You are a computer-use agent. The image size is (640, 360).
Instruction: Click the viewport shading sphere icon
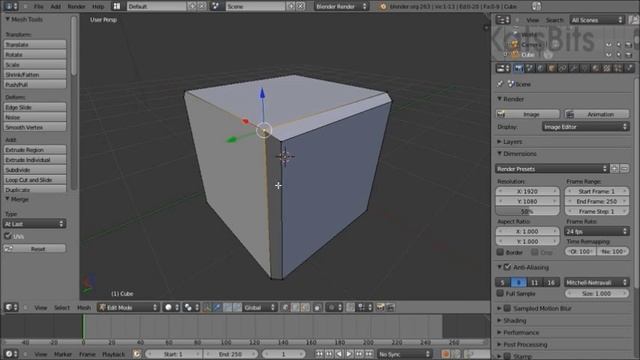[x=171, y=307]
